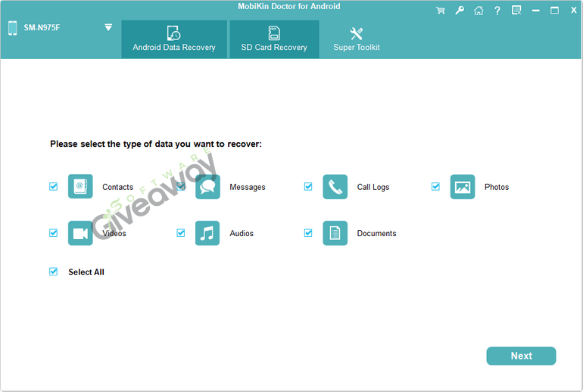
Task: Click the Videos label
Action: 114,233
